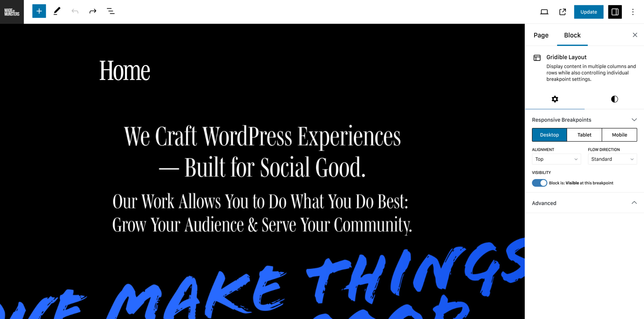Click the Gridible Layout settings gear icon
644x319 pixels.
point(555,99)
